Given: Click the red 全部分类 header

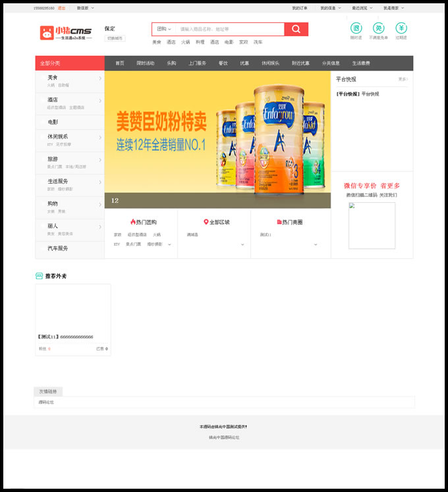Looking at the screenshot, I should (x=70, y=63).
